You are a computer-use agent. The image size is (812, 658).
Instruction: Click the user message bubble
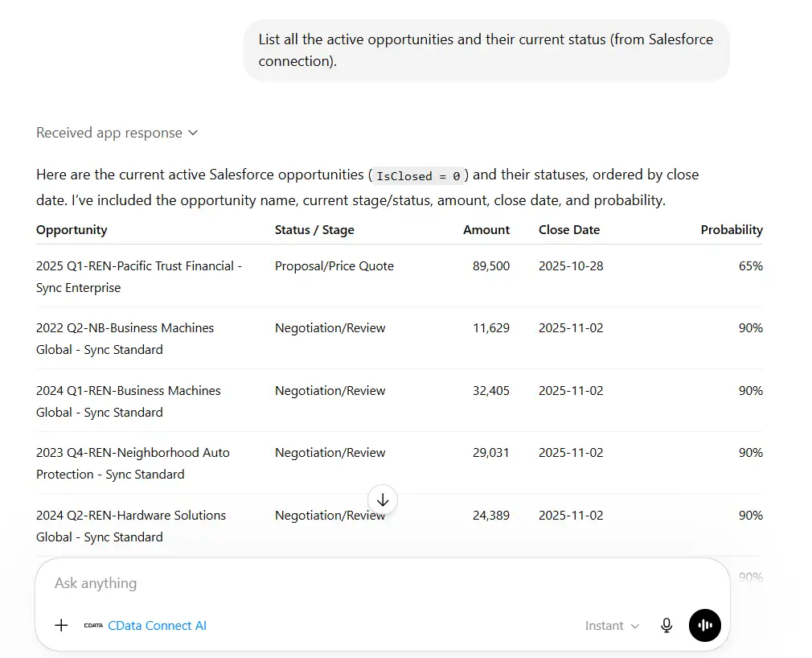[x=486, y=50]
